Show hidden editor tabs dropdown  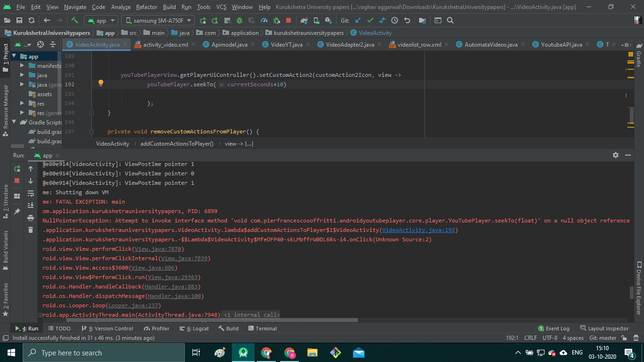(x=626, y=45)
